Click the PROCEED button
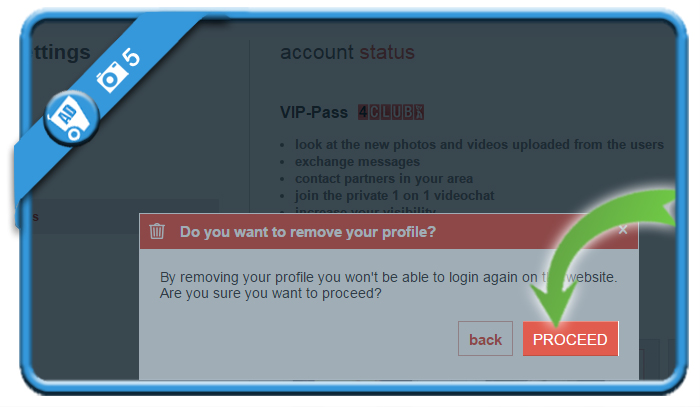The height and width of the screenshot is (407, 700). click(x=571, y=339)
